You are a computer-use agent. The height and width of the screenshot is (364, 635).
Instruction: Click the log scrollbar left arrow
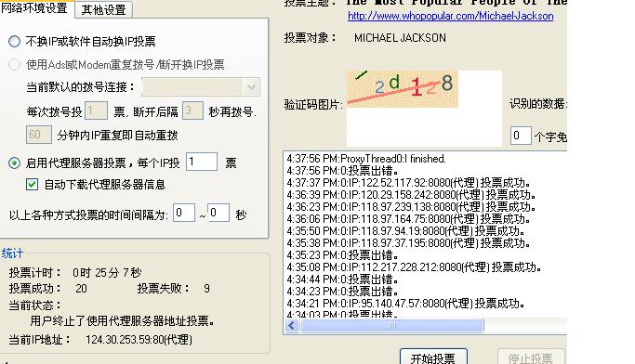point(292,326)
